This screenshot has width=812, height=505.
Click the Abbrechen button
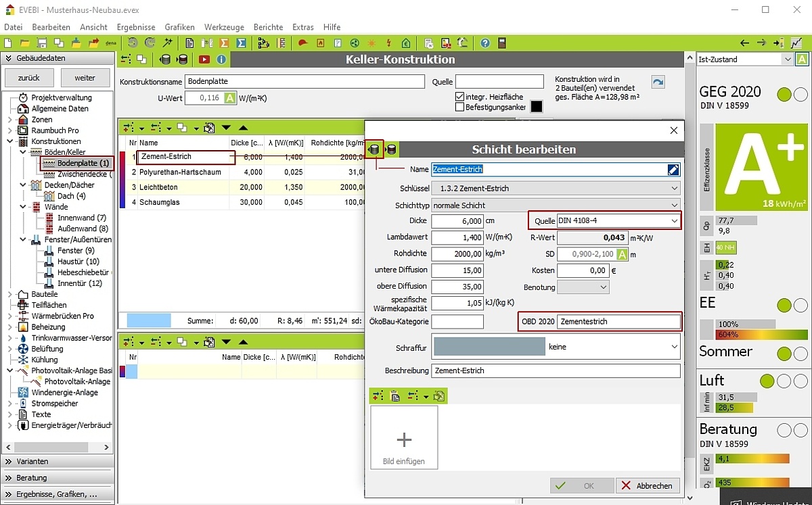(647, 485)
